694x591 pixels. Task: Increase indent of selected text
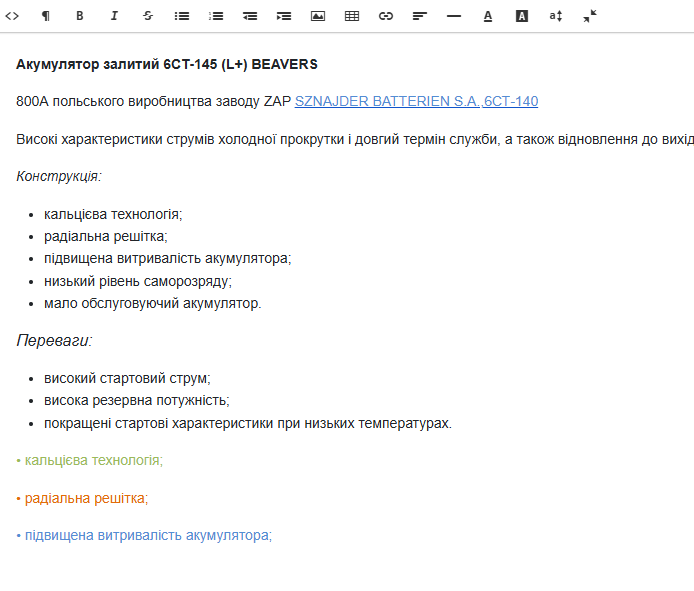click(284, 16)
